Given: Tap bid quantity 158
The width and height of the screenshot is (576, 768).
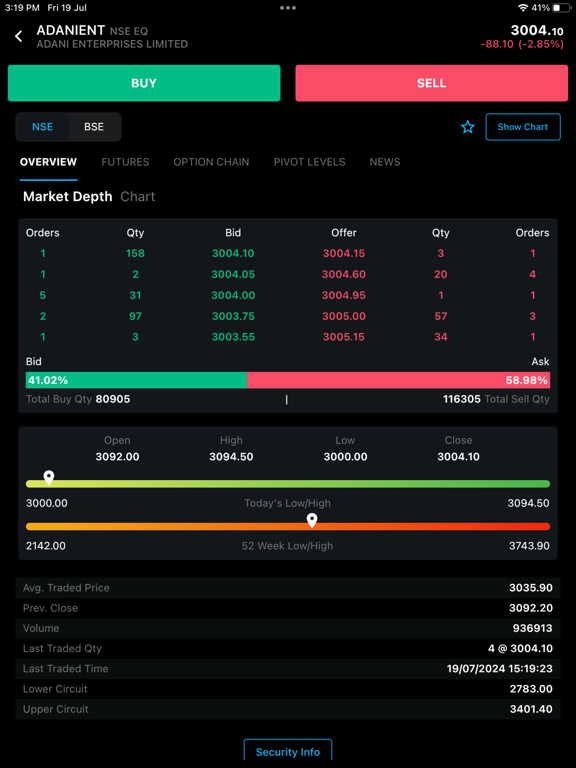Looking at the screenshot, I should [x=135, y=254].
